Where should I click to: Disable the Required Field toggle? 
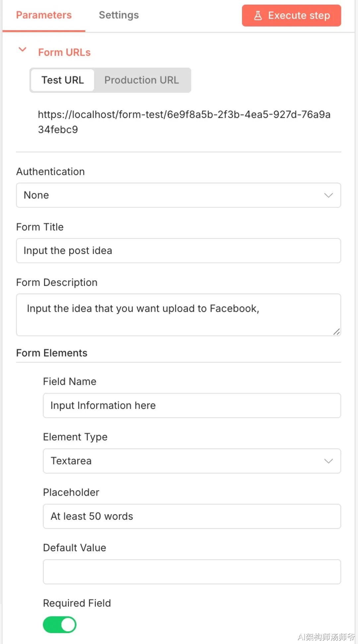coord(60,624)
